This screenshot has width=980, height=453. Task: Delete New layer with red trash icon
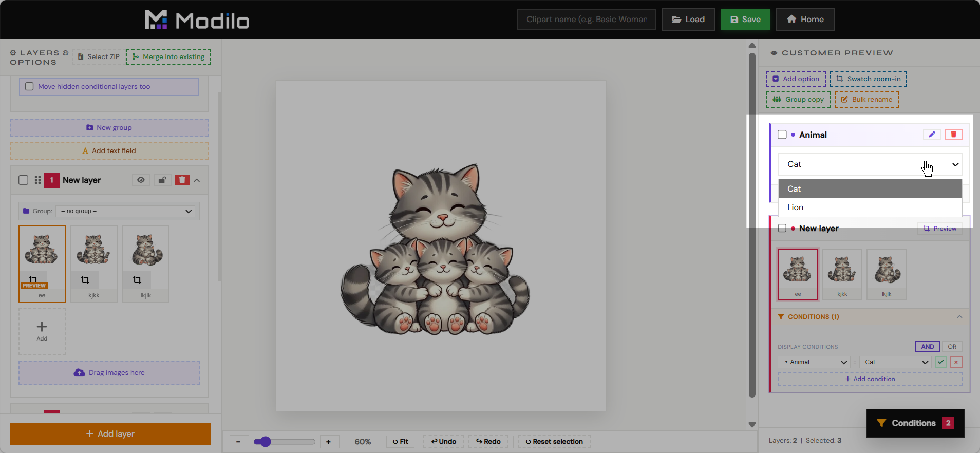pyautogui.click(x=182, y=180)
